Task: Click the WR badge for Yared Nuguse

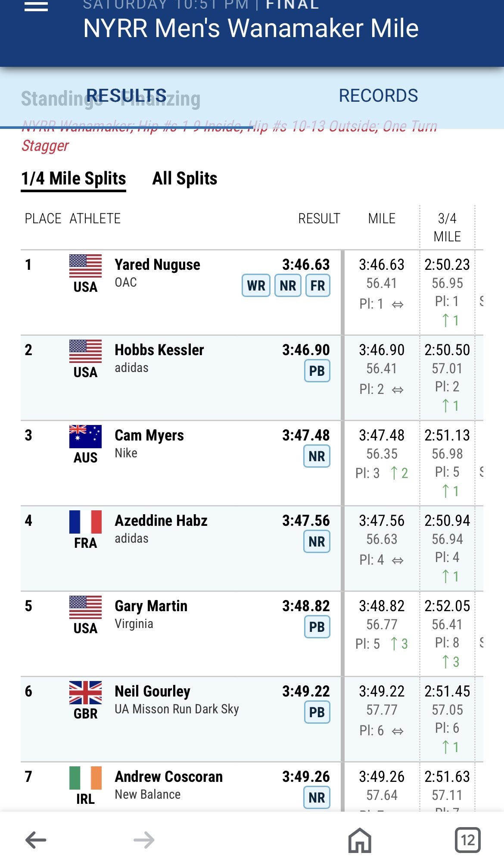Action: [256, 285]
